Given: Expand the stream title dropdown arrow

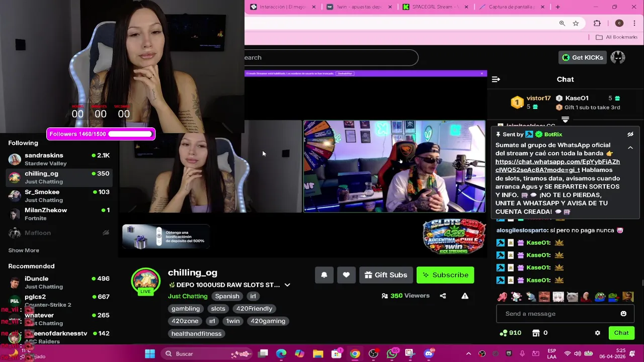Looking at the screenshot, I should pyautogui.click(x=287, y=285).
